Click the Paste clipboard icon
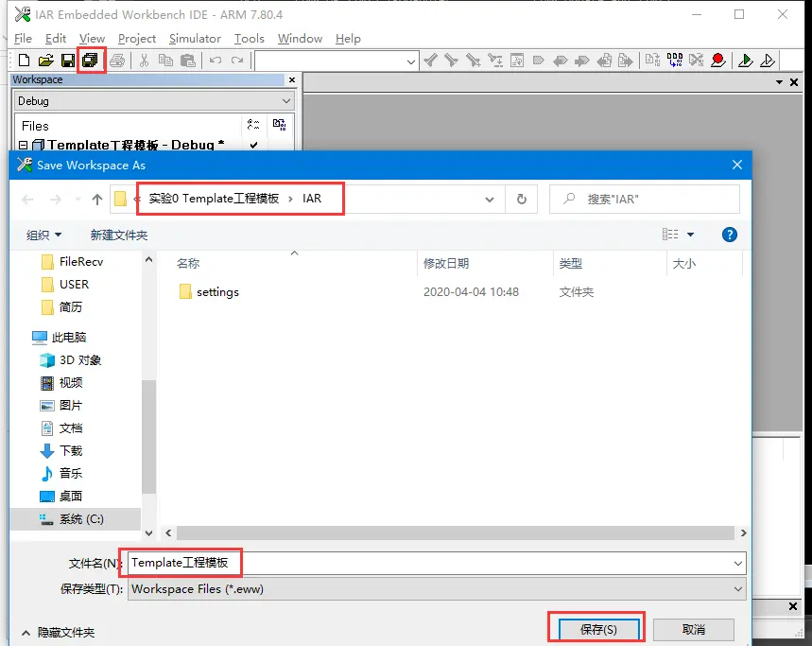The image size is (812, 646). [x=188, y=61]
